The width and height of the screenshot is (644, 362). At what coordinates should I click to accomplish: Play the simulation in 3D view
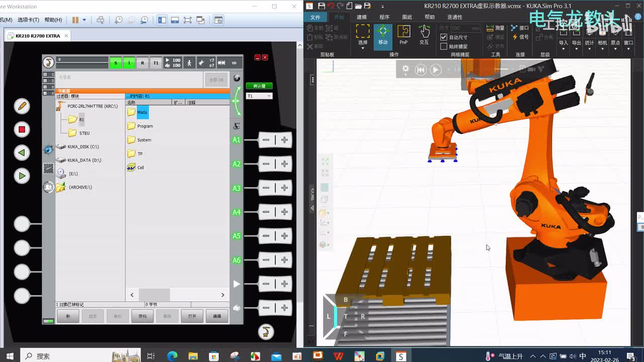click(436, 70)
